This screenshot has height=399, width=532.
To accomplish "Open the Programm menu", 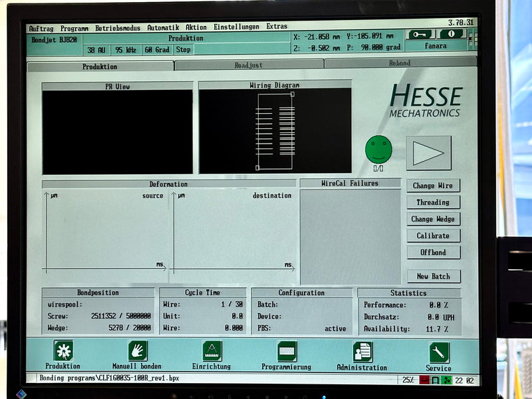I will coord(74,29).
